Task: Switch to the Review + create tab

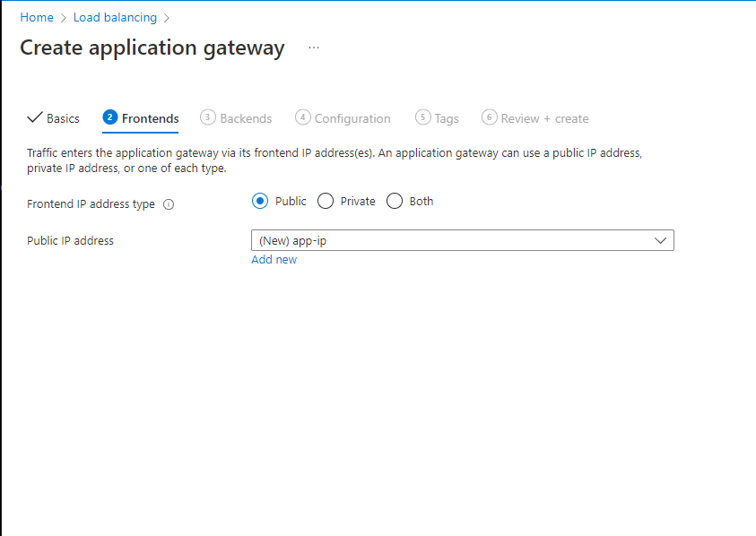Action: (x=543, y=117)
